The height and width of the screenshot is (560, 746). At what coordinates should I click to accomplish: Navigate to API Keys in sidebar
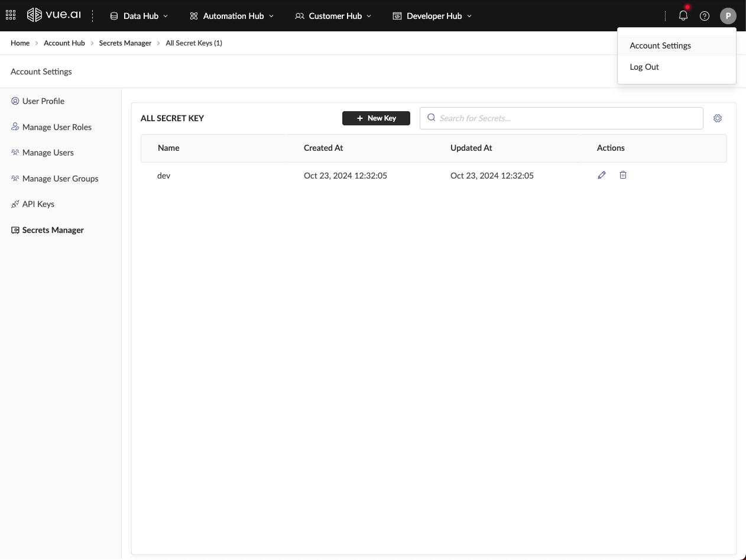[x=38, y=204]
